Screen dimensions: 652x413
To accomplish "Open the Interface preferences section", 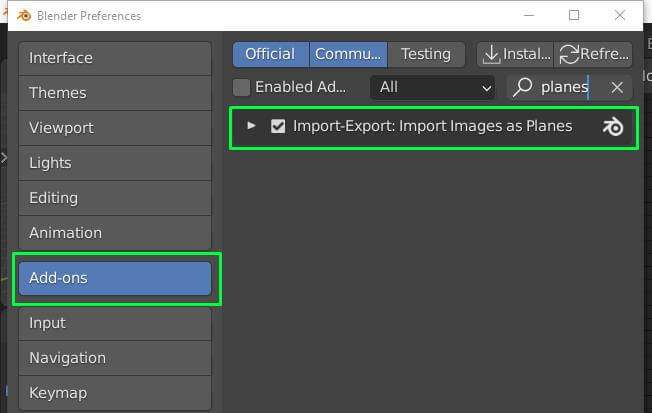I will coord(114,58).
